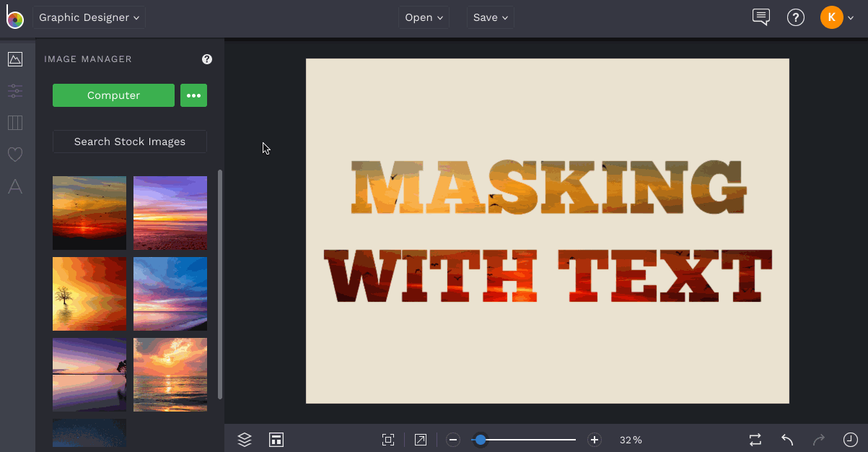Click the 32 % zoom value
This screenshot has height=452, width=868.
pos(631,440)
